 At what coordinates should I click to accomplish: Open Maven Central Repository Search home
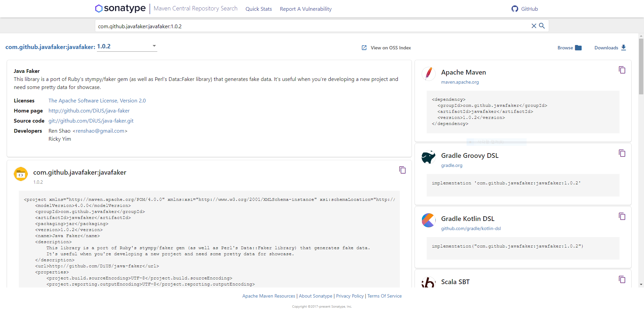[x=196, y=8]
